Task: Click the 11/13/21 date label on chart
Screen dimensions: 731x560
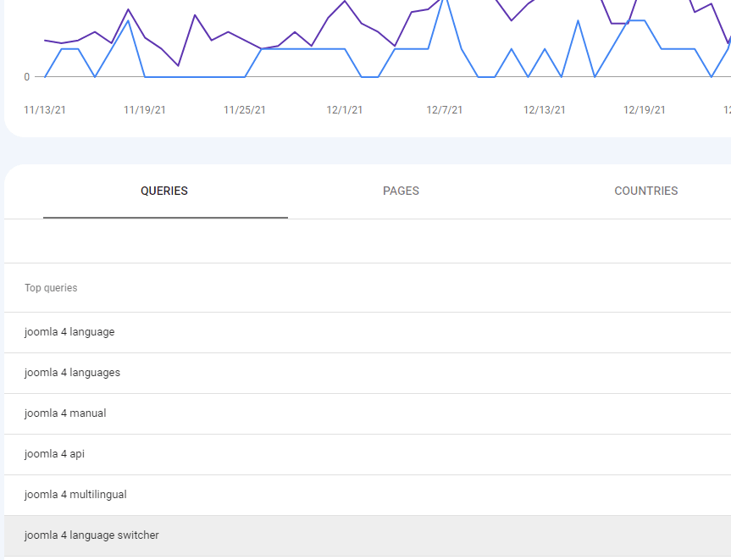Action: pyautogui.click(x=45, y=110)
